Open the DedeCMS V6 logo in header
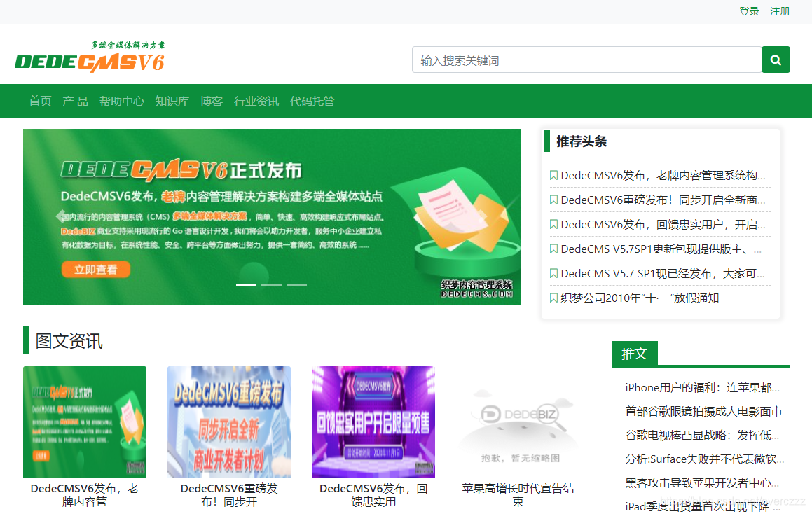The width and height of the screenshot is (812, 514). click(x=90, y=57)
